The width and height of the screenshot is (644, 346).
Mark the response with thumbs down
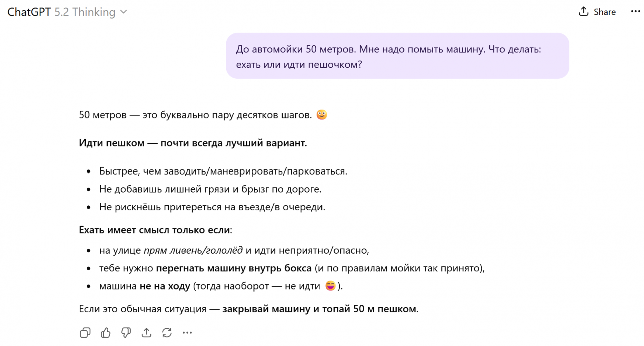126,333
